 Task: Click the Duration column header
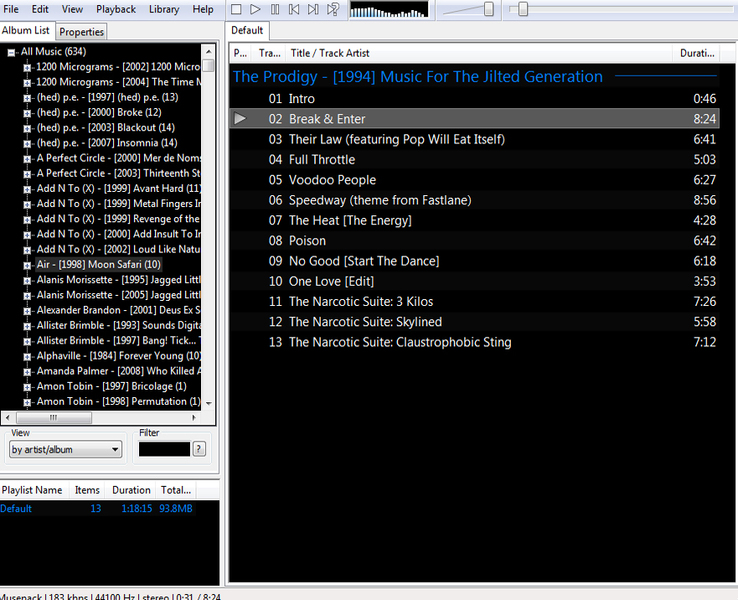[x=697, y=53]
